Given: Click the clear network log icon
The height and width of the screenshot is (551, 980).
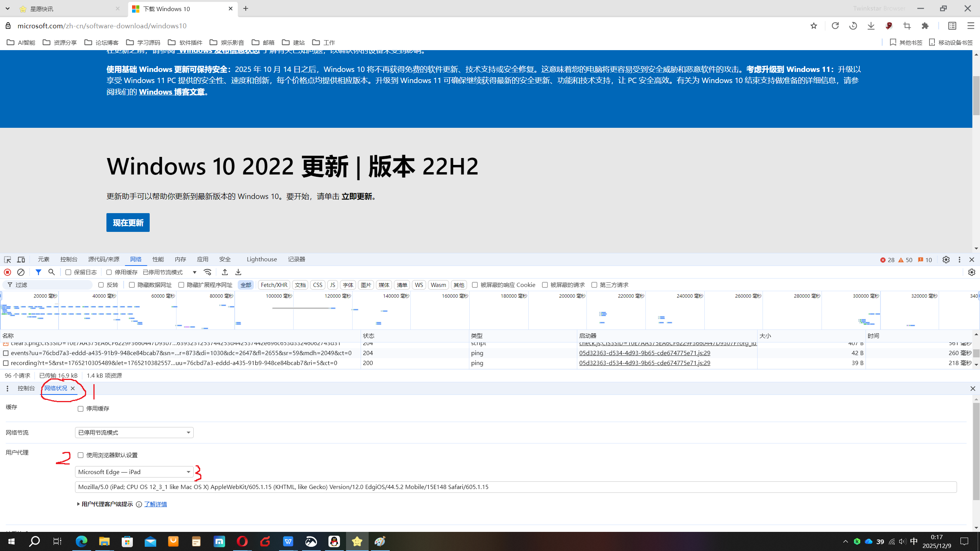Looking at the screenshot, I should [x=21, y=272].
